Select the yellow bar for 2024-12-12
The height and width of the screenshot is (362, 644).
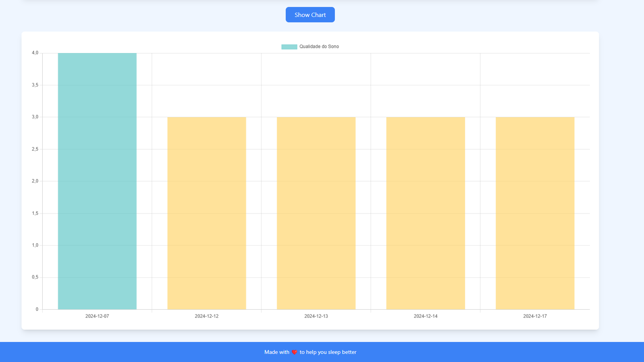[x=206, y=213]
